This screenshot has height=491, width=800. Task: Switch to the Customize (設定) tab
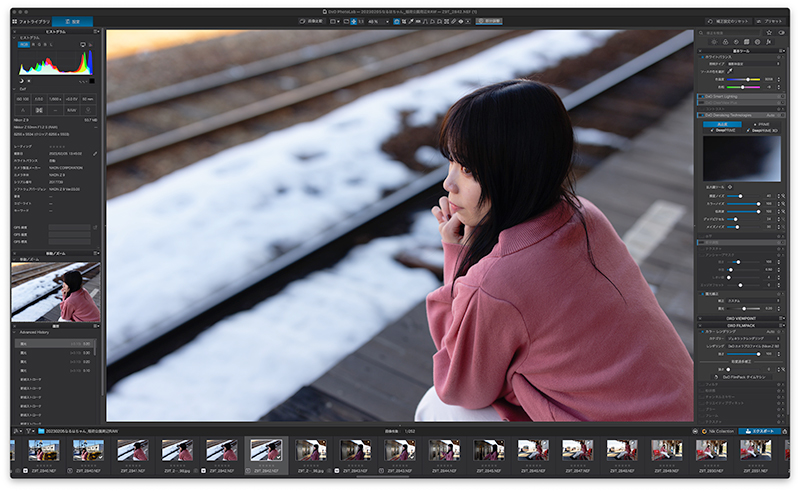click(72, 21)
